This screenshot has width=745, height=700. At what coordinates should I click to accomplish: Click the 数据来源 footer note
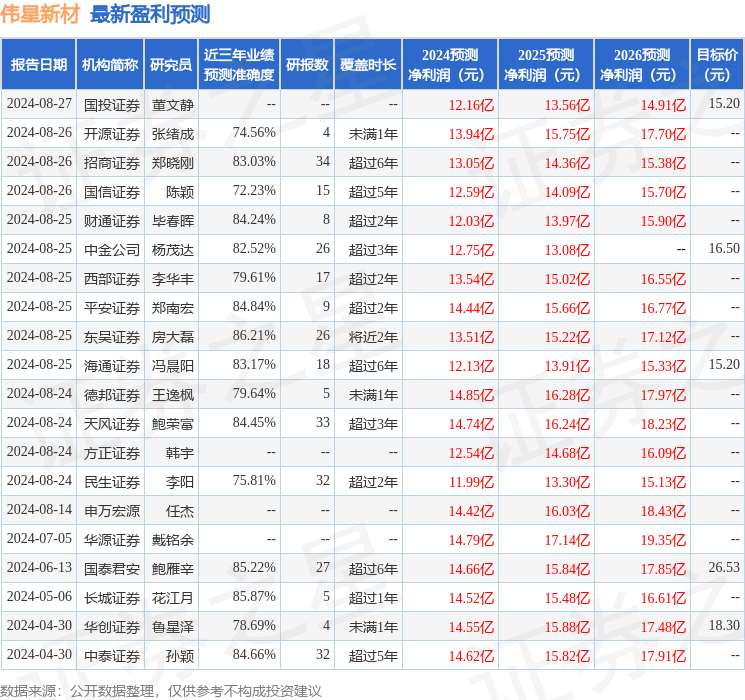click(x=161, y=691)
